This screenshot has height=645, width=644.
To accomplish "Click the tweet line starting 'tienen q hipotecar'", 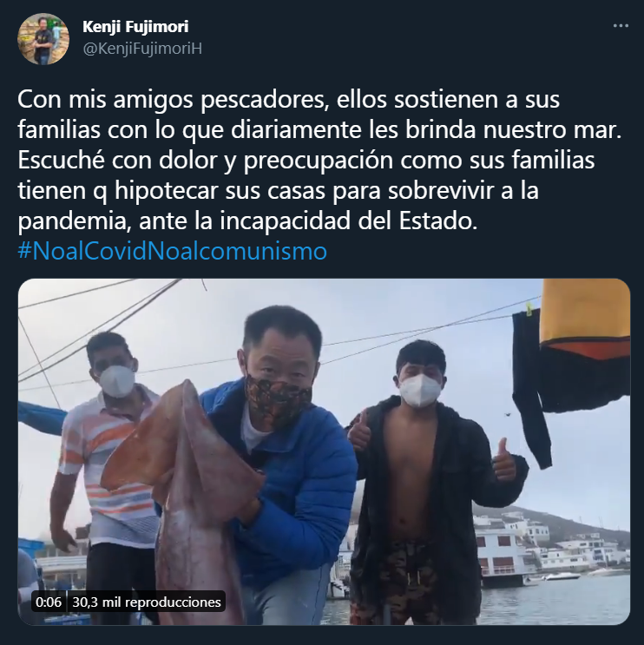I will point(278,190).
